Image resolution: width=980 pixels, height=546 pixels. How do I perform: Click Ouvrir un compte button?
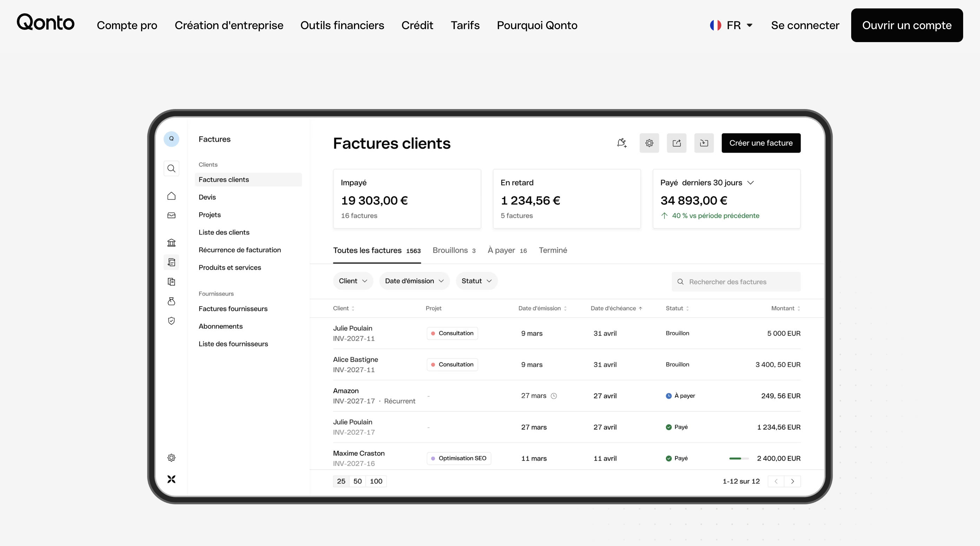pyautogui.click(x=907, y=25)
